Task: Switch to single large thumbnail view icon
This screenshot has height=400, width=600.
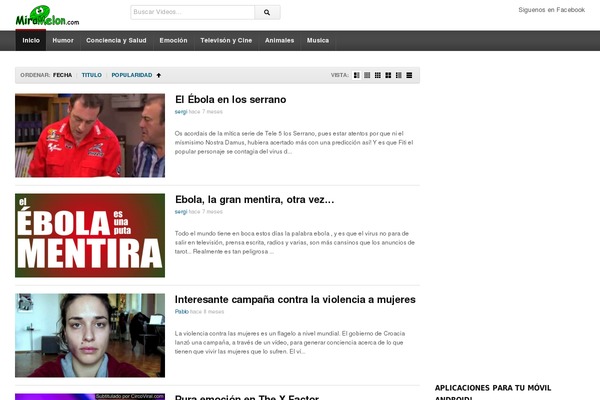Action: (x=367, y=75)
